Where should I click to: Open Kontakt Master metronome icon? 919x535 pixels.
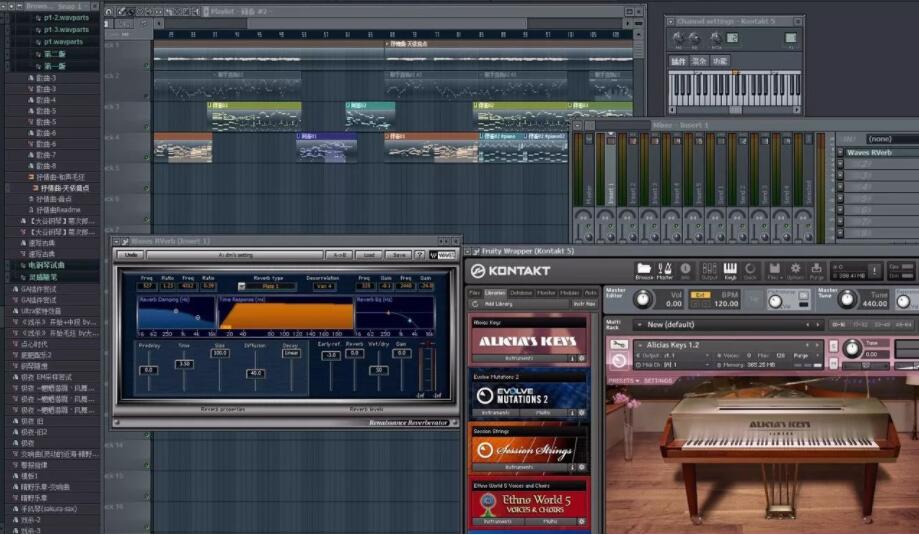[665, 269]
